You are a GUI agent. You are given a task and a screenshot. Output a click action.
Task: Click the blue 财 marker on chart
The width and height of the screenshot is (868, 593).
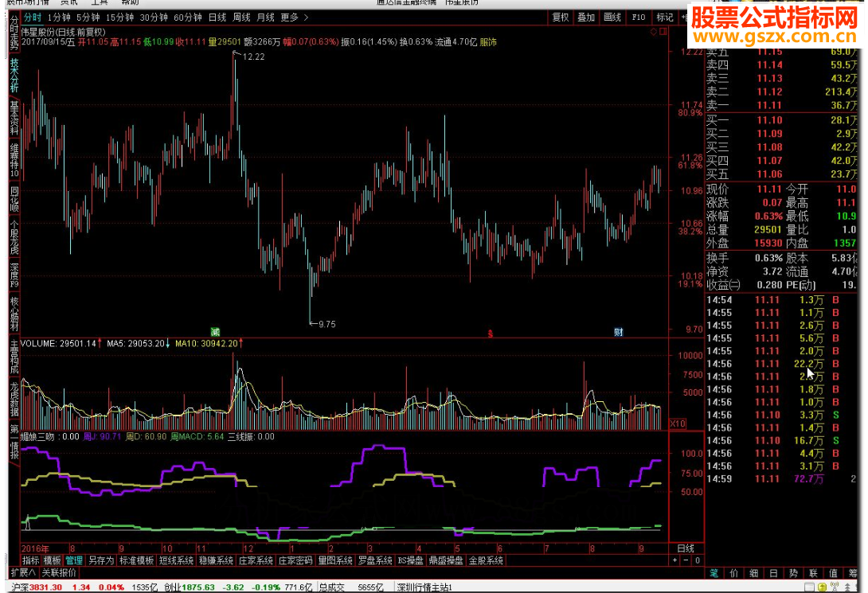click(618, 332)
